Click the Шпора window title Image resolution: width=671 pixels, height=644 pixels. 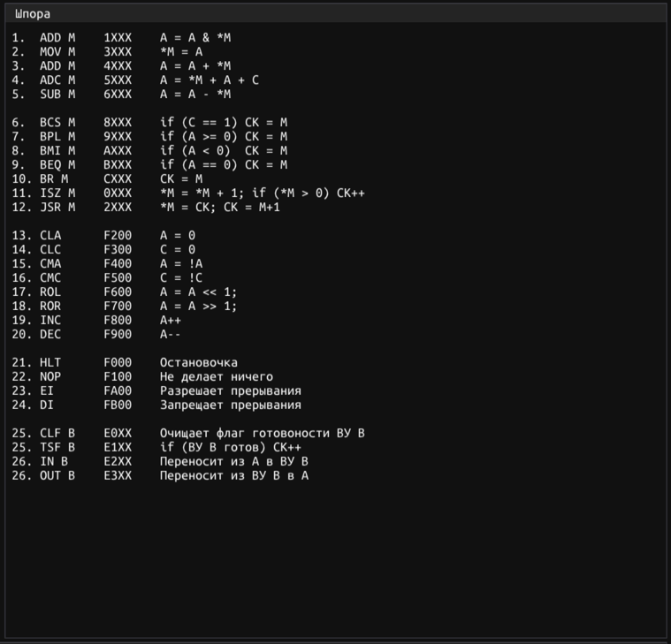point(33,14)
